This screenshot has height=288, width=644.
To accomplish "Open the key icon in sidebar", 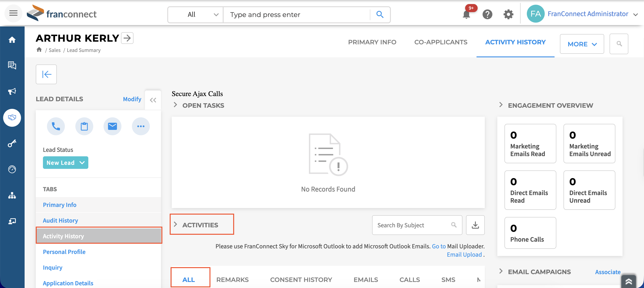I will pyautogui.click(x=12, y=144).
